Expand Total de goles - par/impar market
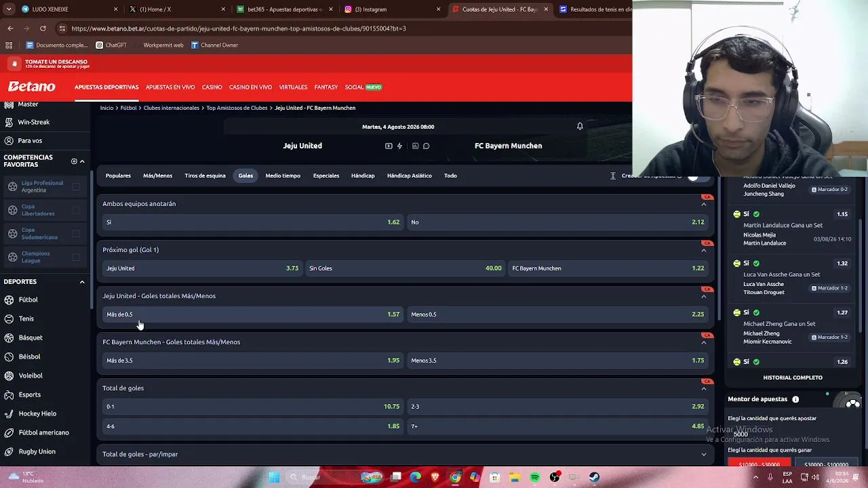Image resolution: width=868 pixels, height=488 pixels. (x=703, y=454)
